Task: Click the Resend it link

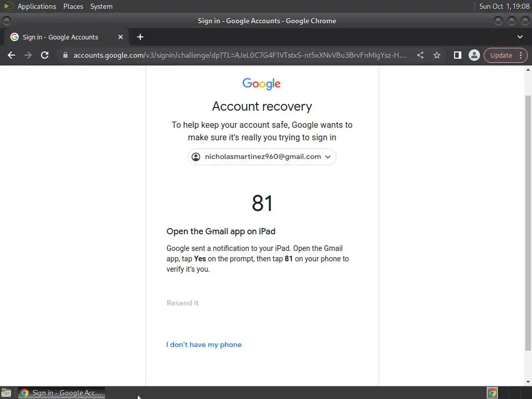Action: (182, 303)
